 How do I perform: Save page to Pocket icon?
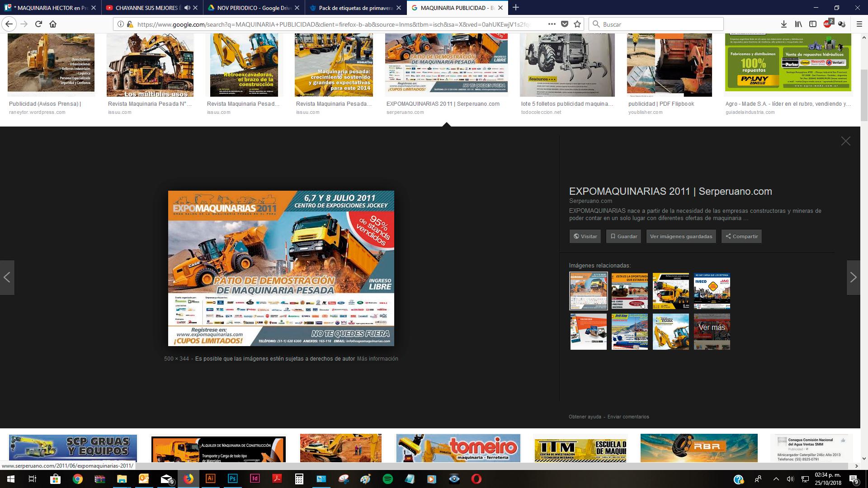(564, 24)
